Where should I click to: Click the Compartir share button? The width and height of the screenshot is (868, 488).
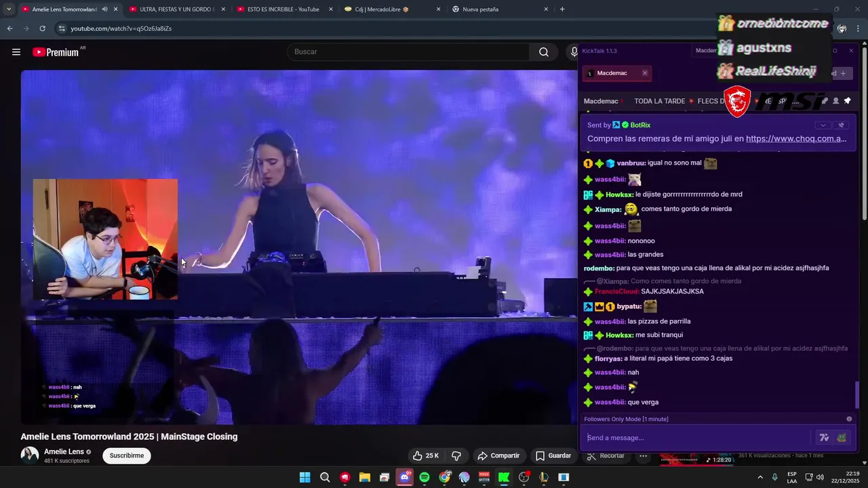[x=498, y=455]
